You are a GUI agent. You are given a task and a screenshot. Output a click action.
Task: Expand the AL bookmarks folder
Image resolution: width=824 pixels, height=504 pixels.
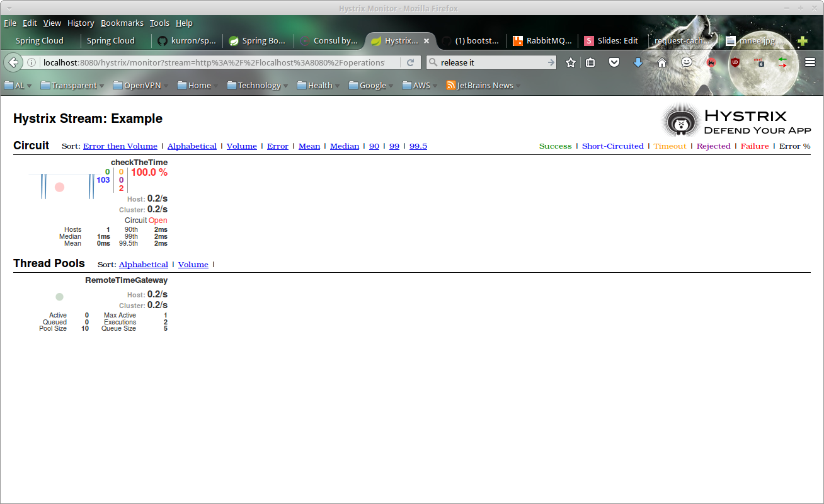[18, 85]
